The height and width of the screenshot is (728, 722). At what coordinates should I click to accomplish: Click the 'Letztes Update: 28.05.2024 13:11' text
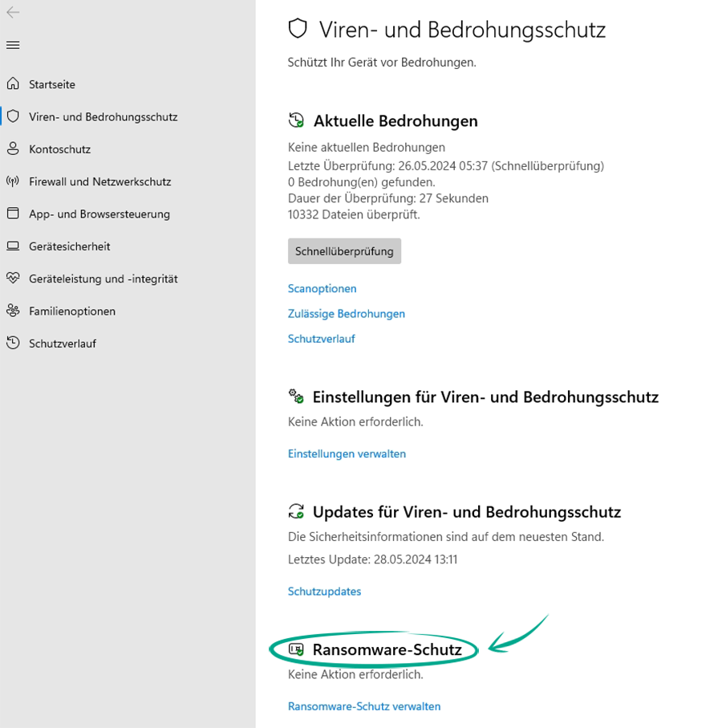point(372,559)
